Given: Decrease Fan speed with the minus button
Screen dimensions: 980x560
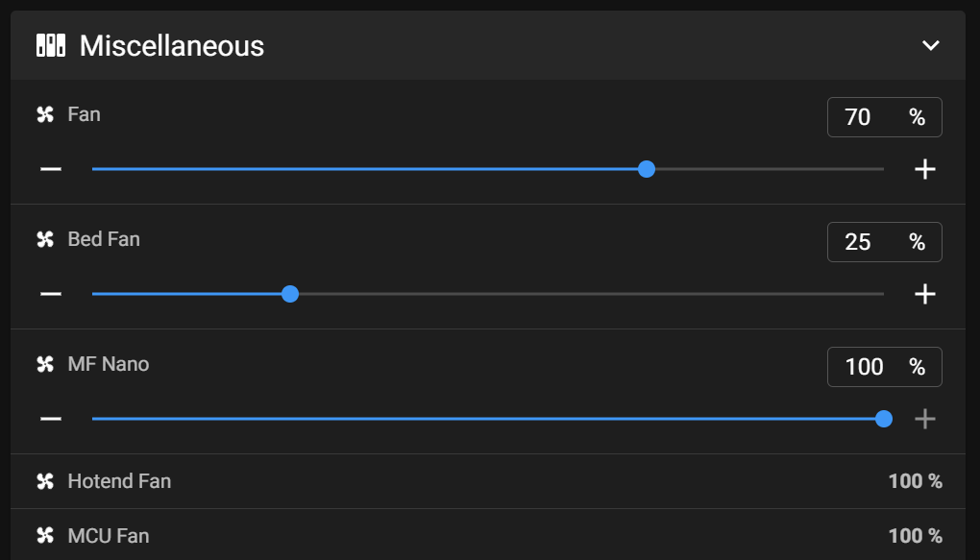Looking at the screenshot, I should coord(51,169).
